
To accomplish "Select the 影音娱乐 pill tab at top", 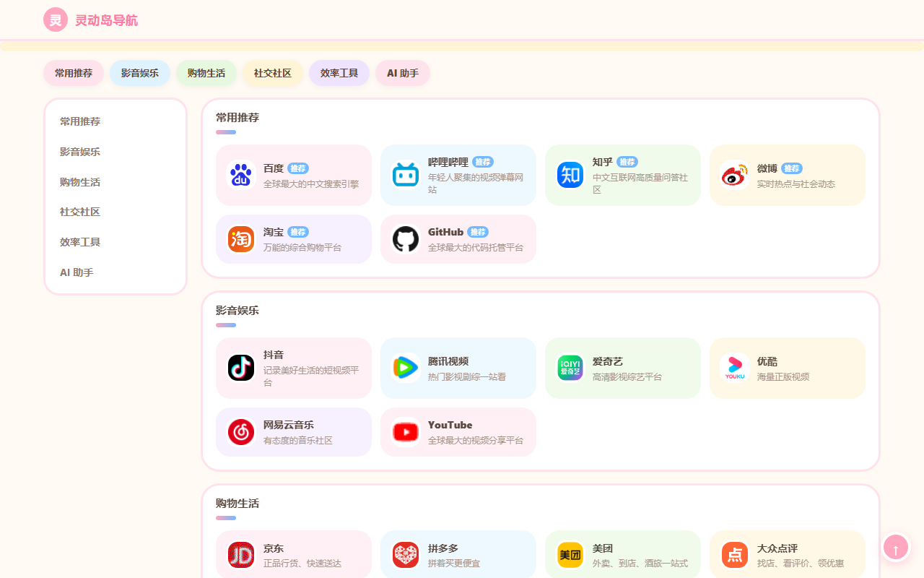I will 140,73.
